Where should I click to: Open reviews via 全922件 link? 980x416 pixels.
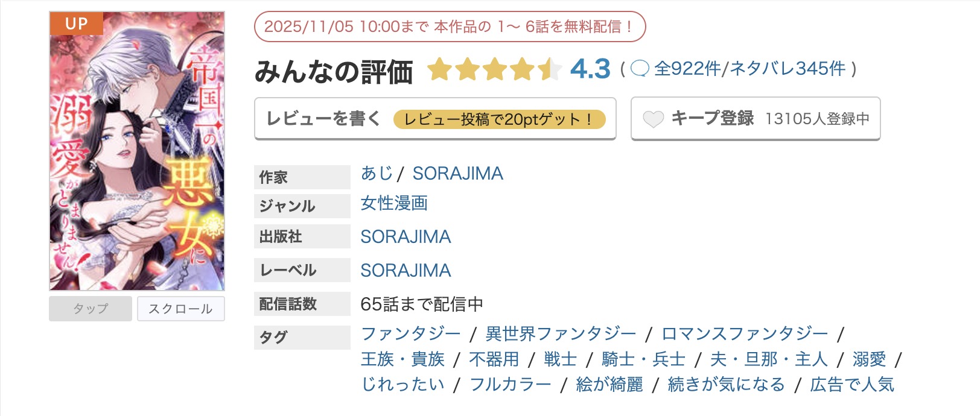pyautogui.click(x=690, y=69)
